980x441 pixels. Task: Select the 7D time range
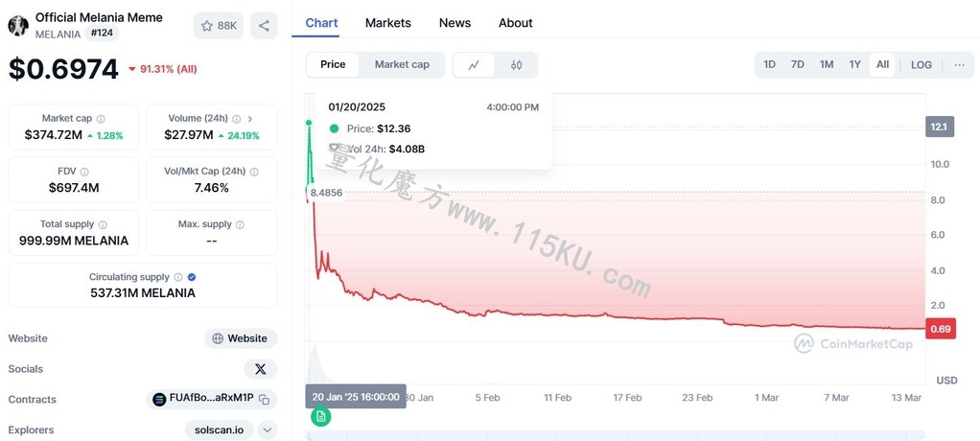[798, 65]
